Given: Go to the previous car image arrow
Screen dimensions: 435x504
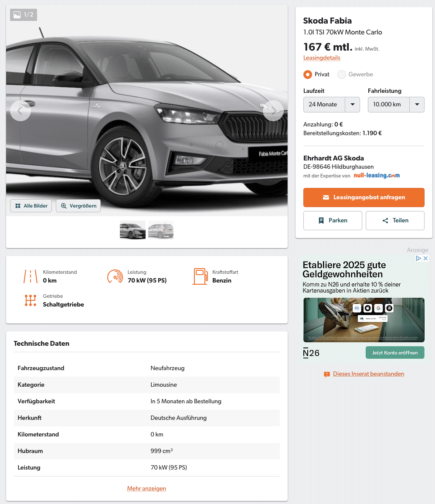Looking at the screenshot, I should click(x=20, y=111).
